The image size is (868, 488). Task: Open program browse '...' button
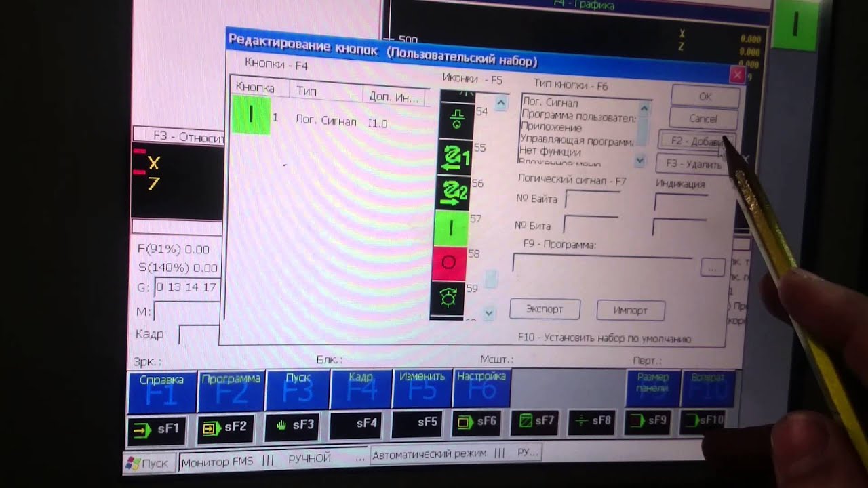[x=712, y=268]
